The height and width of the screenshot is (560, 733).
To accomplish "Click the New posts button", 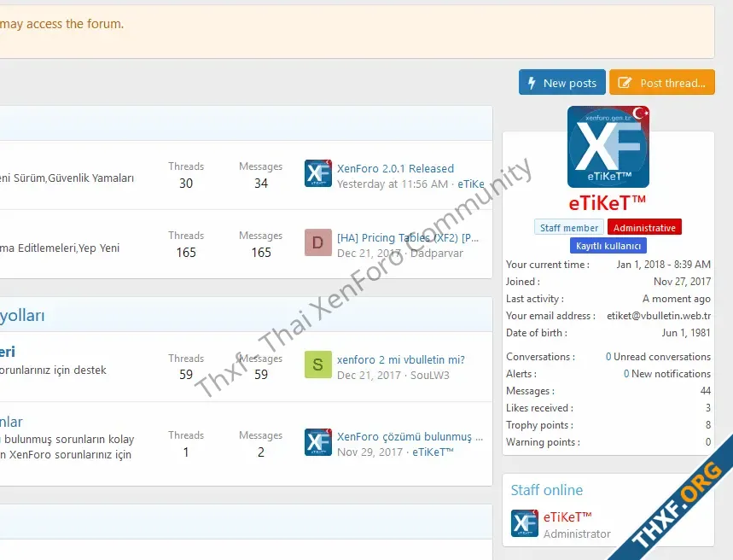I will [561, 83].
